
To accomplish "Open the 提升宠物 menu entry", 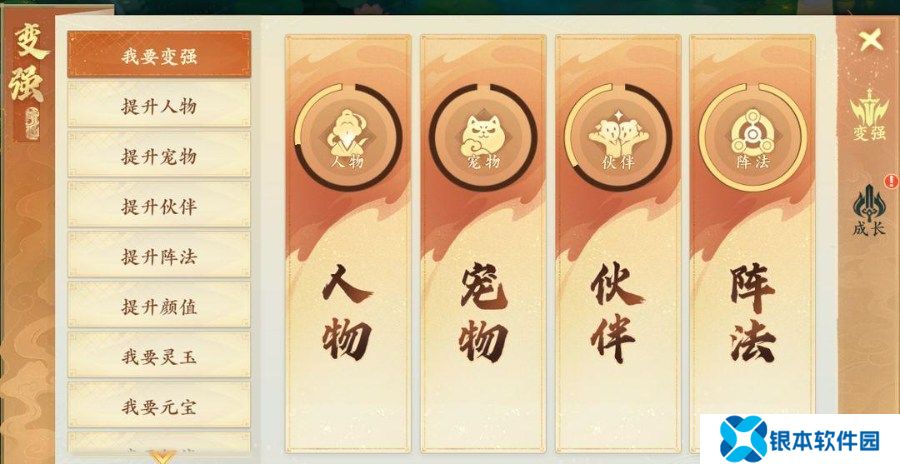I will click(x=159, y=155).
